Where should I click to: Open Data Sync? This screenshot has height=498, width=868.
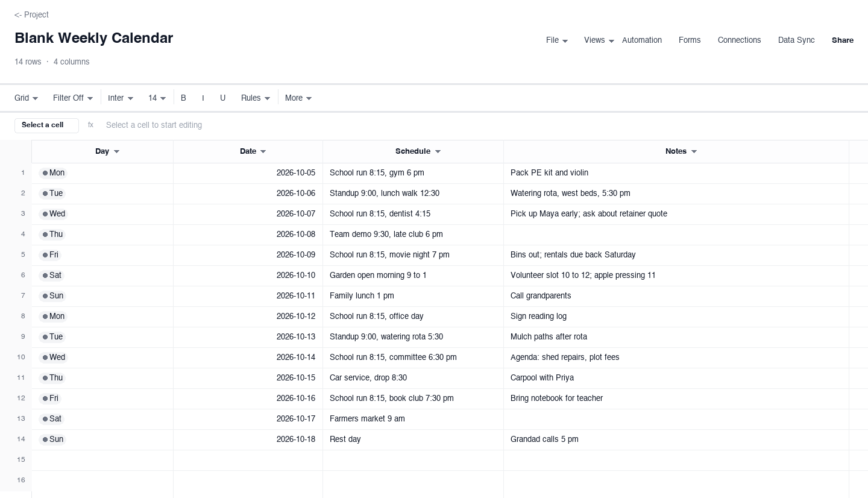pos(796,40)
